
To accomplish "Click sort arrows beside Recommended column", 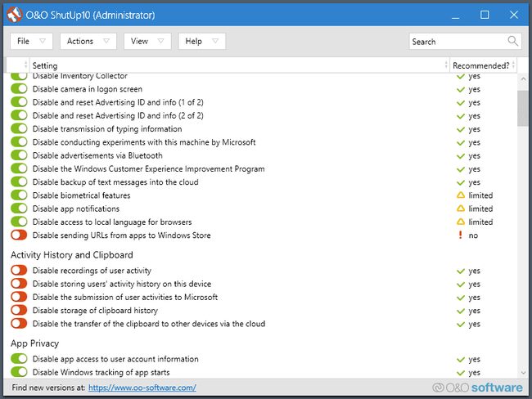I will click(514, 65).
